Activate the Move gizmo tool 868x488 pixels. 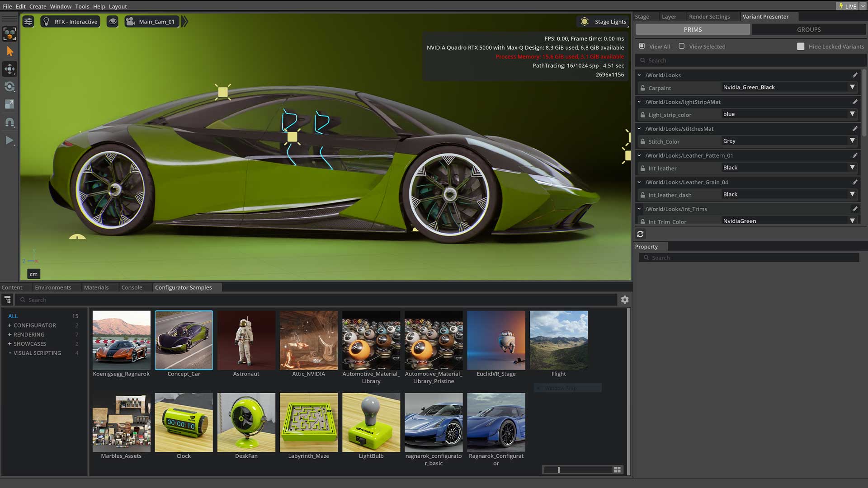[x=9, y=69]
